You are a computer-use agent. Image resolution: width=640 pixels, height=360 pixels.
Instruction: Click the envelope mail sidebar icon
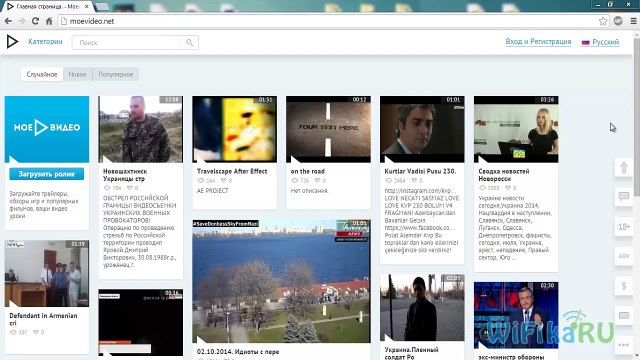click(624, 315)
